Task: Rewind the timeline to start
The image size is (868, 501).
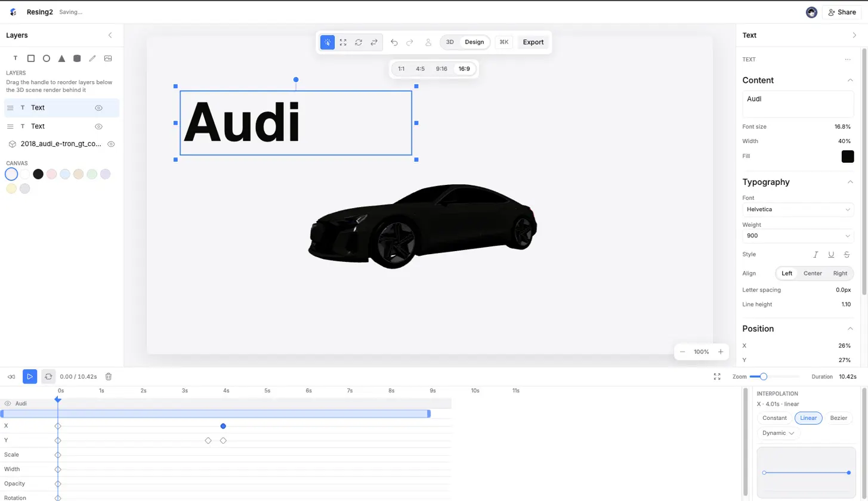Action: pyautogui.click(x=11, y=377)
